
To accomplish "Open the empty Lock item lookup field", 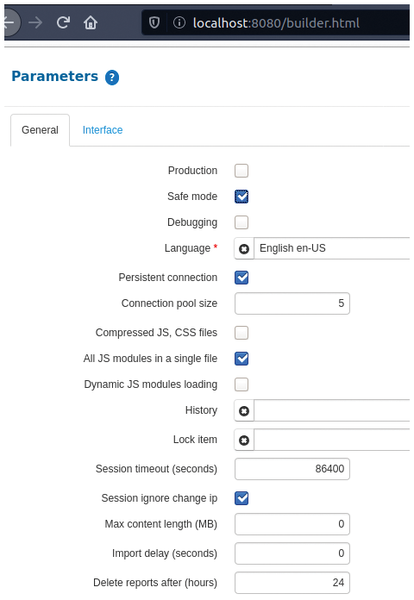I will tap(332, 440).
